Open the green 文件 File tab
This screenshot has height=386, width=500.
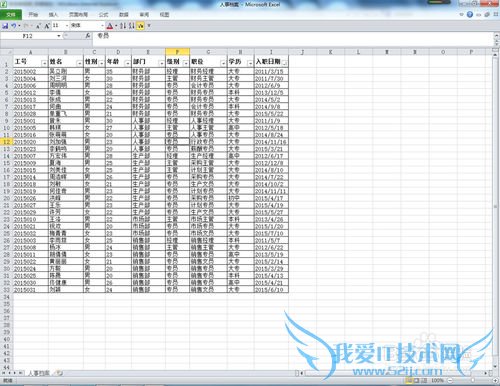point(11,15)
